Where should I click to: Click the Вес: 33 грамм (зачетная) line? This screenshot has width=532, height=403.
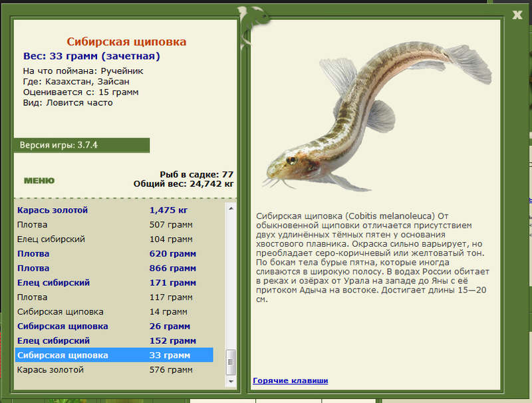tap(91, 56)
